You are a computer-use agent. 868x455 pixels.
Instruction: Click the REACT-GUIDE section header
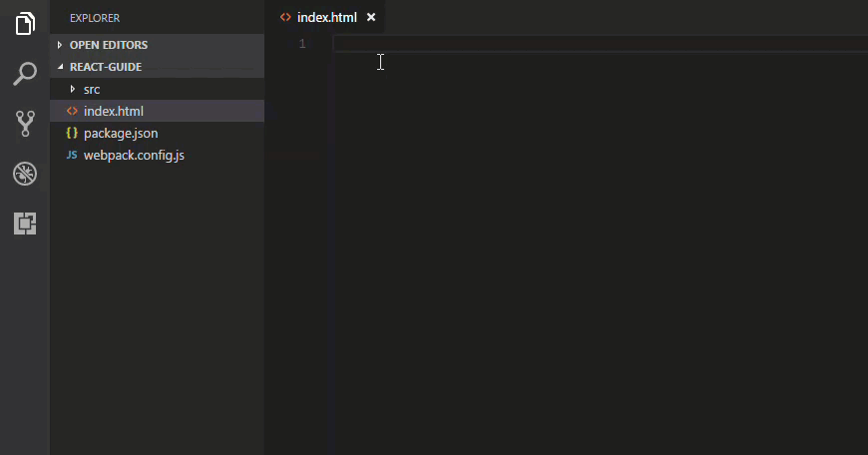coord(158,67)
